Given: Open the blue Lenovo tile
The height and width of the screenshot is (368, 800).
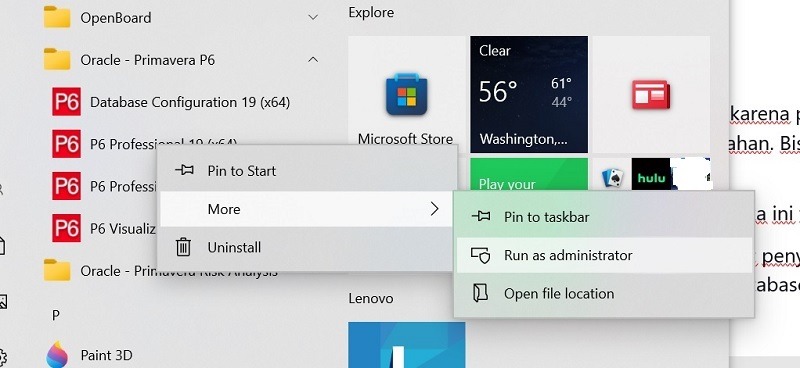Looking at the screenshot, I should [x=407, y=345].
